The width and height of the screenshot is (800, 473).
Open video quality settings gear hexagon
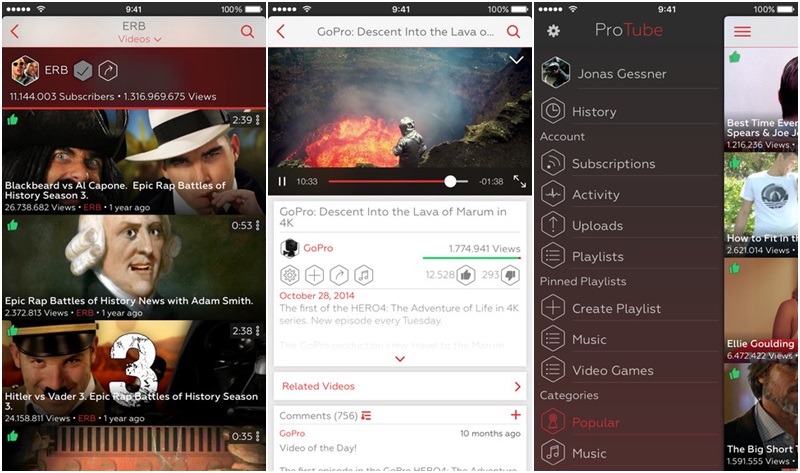pyautogui.click(x=289, y=276)
